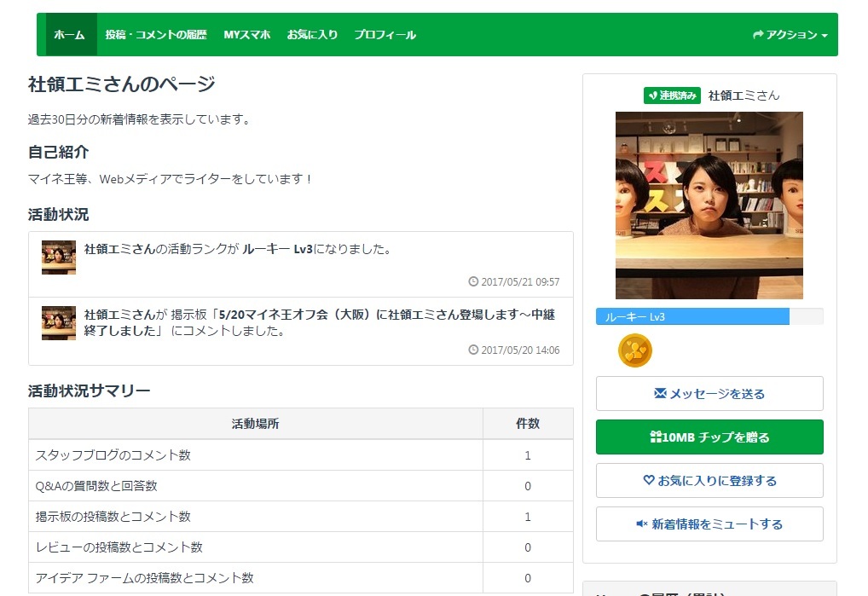Click avatar thumbnail in the rank-up activity entry
This screenshot has height=596, width=868.
(x=59, y=257)
